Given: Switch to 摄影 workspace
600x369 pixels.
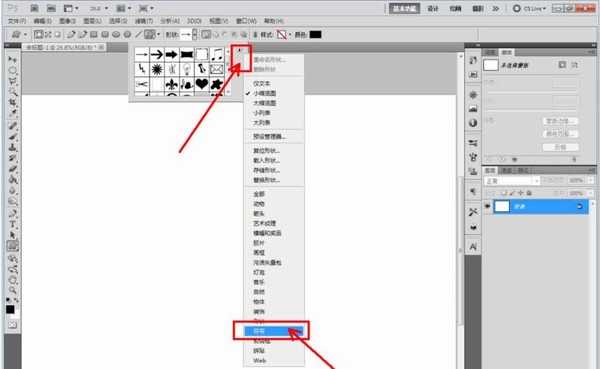Looking at the screenshot, I should click(478, 8).
